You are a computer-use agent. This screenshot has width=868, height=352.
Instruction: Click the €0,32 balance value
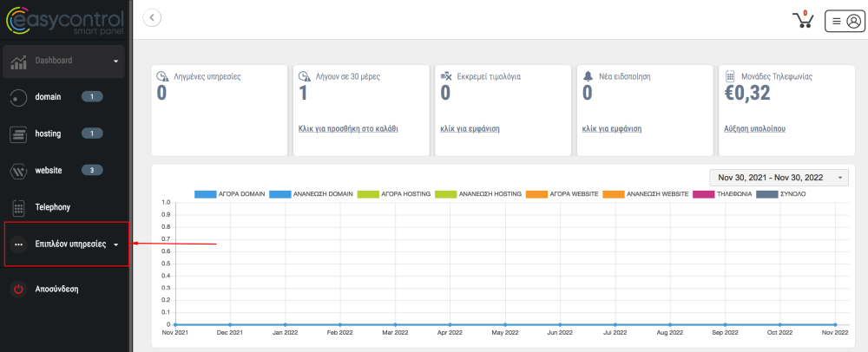(x=747, y=94)
